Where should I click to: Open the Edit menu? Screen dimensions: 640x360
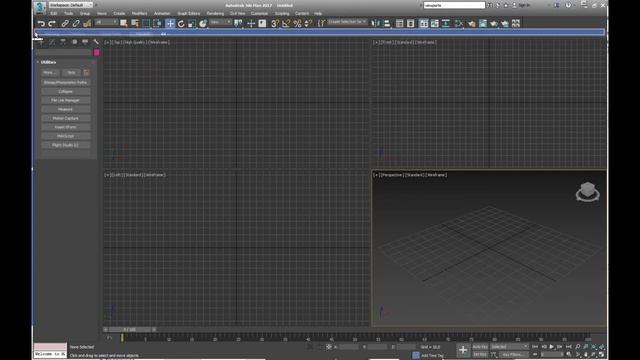pos(53,13)
